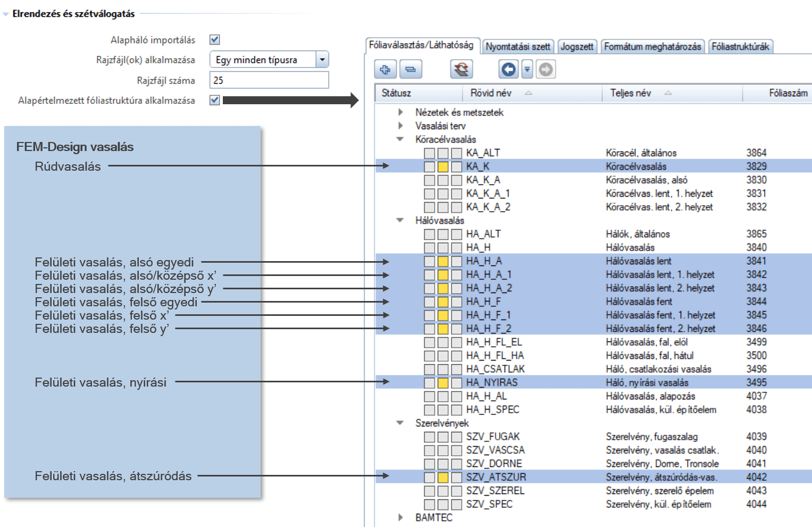Click layer number 4042
812x527 pixels.
(756, 477)
